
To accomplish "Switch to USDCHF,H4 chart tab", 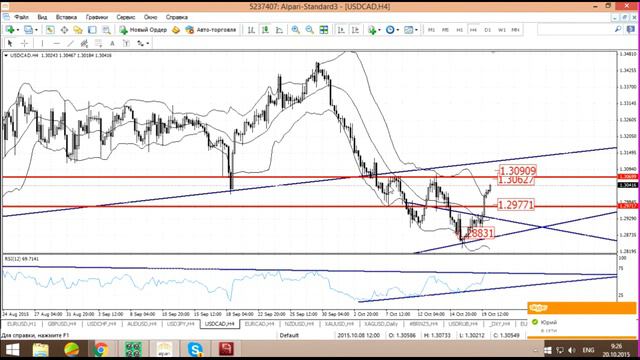I will (x=101, y=324).
